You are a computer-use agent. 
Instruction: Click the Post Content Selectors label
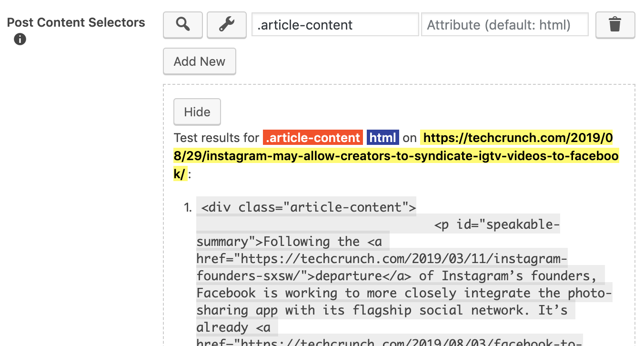coord(76,22)
